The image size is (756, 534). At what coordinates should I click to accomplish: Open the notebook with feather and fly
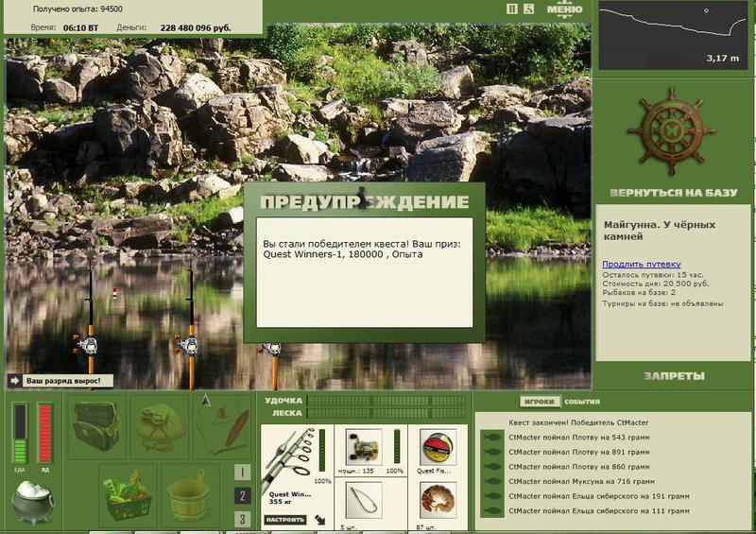pyautogui.click(x=222, y=426)
